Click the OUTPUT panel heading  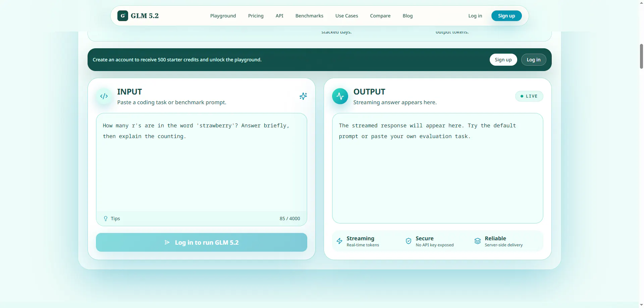point(369,92)
